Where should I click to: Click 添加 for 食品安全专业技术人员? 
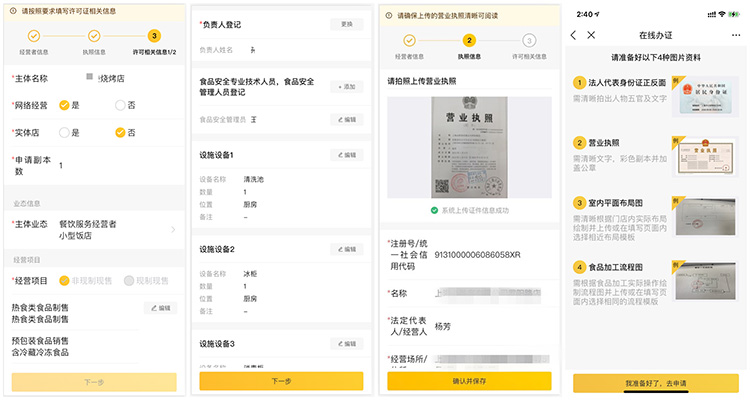tap(347, 87)
